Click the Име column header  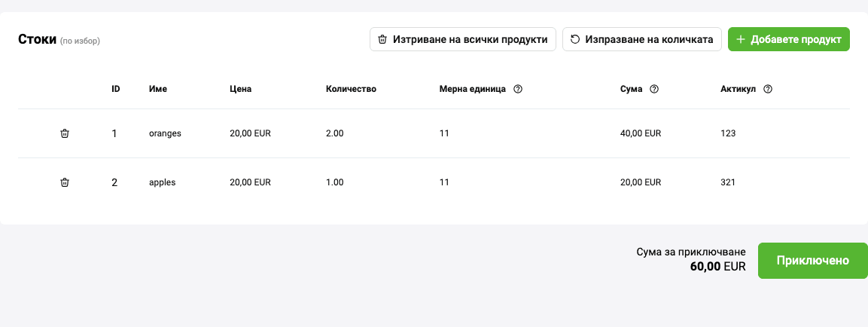(157, 89)
